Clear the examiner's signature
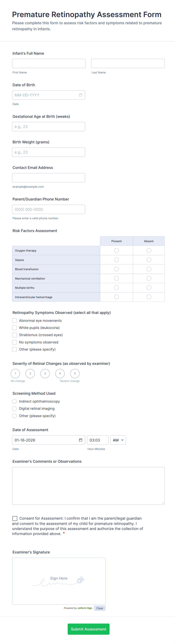 (100, 608)
